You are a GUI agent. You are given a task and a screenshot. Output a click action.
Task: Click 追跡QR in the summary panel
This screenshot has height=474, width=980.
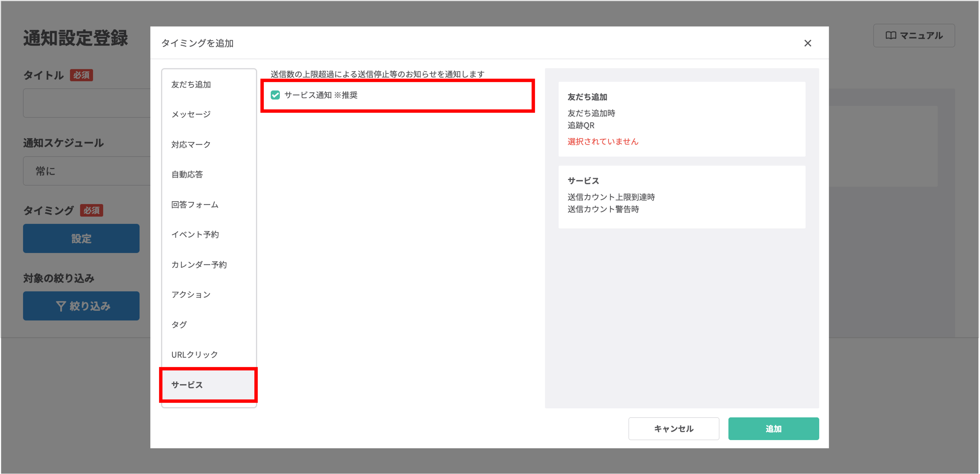[581, 125]
